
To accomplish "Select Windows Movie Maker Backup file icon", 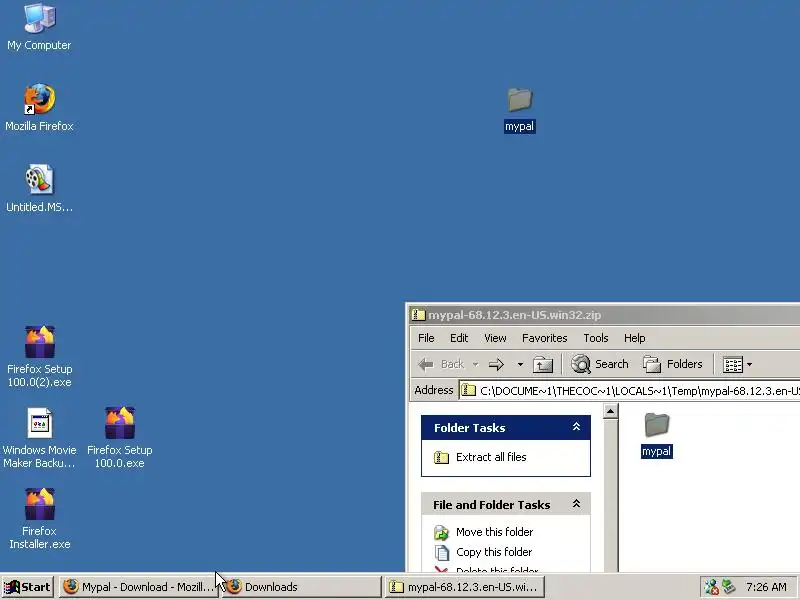I will tap(39, 438).
